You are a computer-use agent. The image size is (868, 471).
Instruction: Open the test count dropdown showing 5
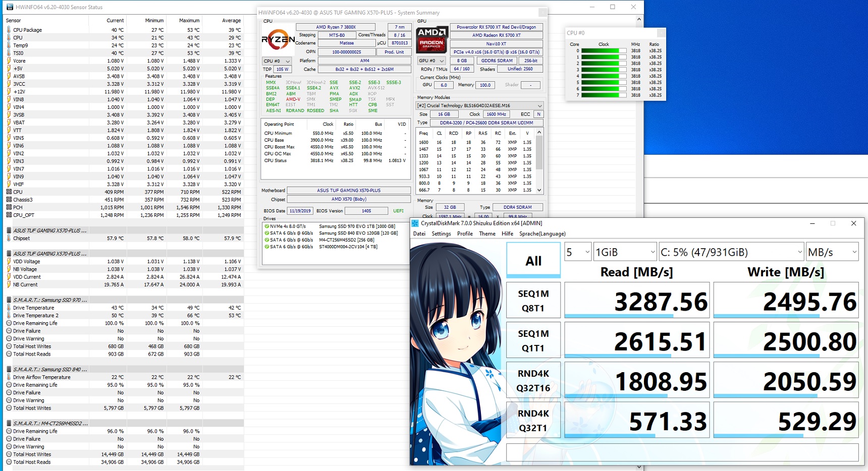[x=577, y=252]
